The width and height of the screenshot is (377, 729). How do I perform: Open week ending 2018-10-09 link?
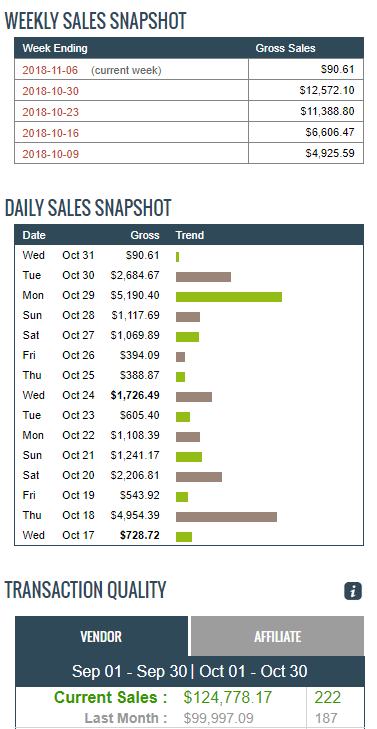[50, 154]
